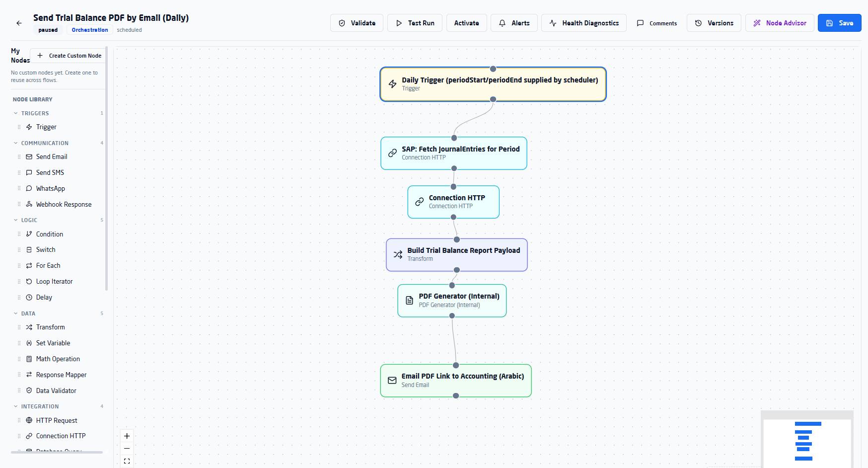The width and height of the screenshot is (868, 468).
Task: Click the For Each repeat icon
Action: coord(29,266)
